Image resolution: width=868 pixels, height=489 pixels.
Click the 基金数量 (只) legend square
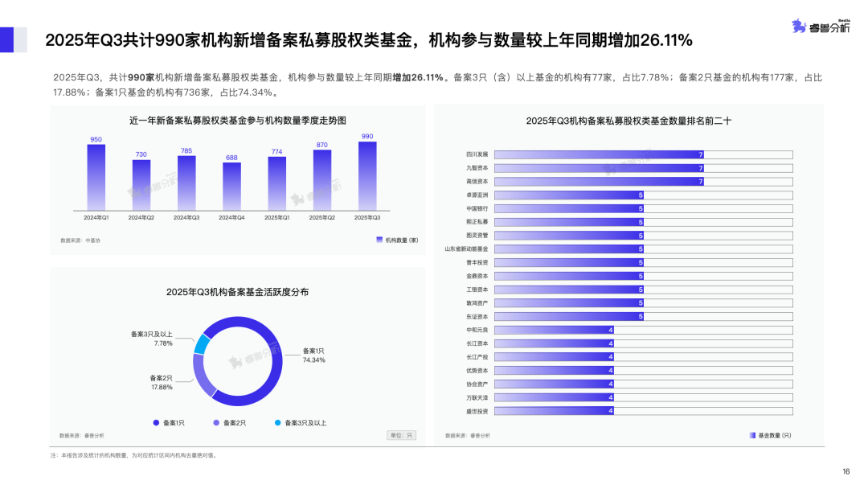coord(752,435)
